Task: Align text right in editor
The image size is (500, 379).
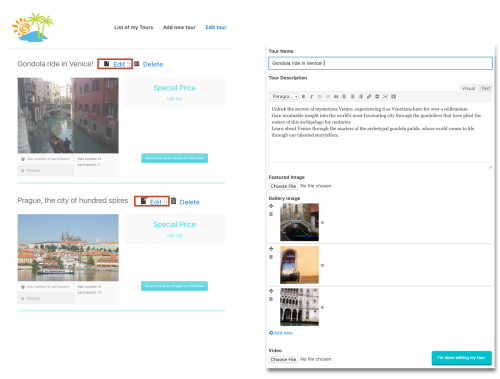Action: point(361,96)
